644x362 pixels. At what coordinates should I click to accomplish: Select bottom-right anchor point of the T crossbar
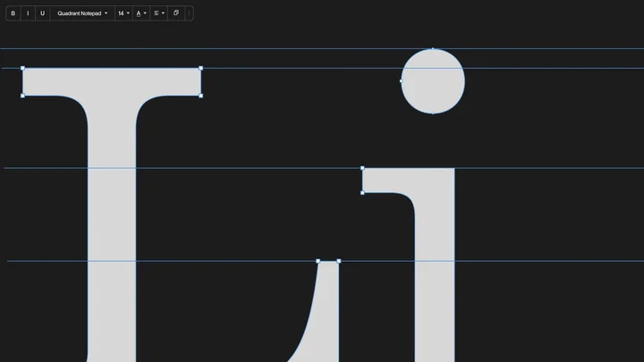click(x=201, y=96)
